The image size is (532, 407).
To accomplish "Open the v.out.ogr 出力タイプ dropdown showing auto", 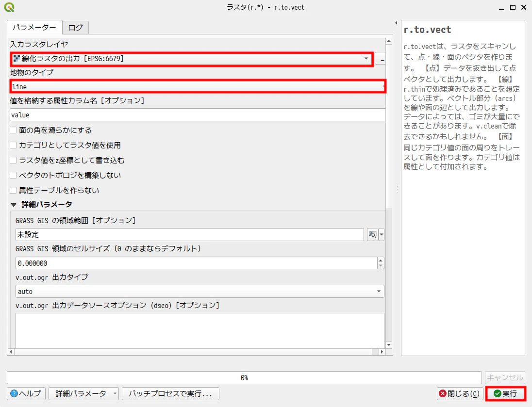I will click(200, 292).
